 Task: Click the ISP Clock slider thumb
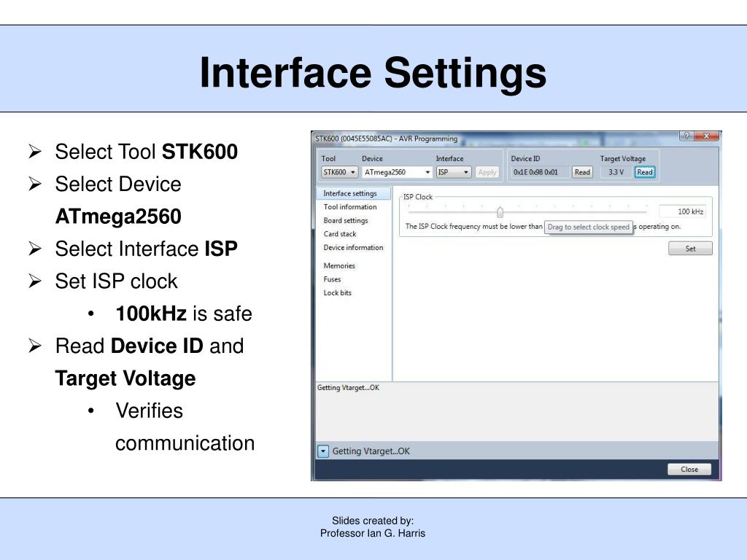(x=500, y=211)
